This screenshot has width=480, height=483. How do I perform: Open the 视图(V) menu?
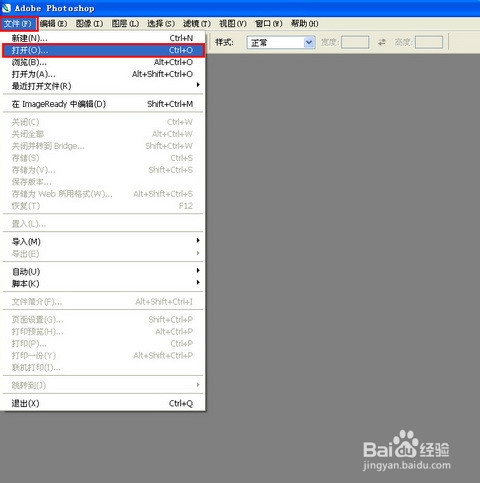coord(233,24)
